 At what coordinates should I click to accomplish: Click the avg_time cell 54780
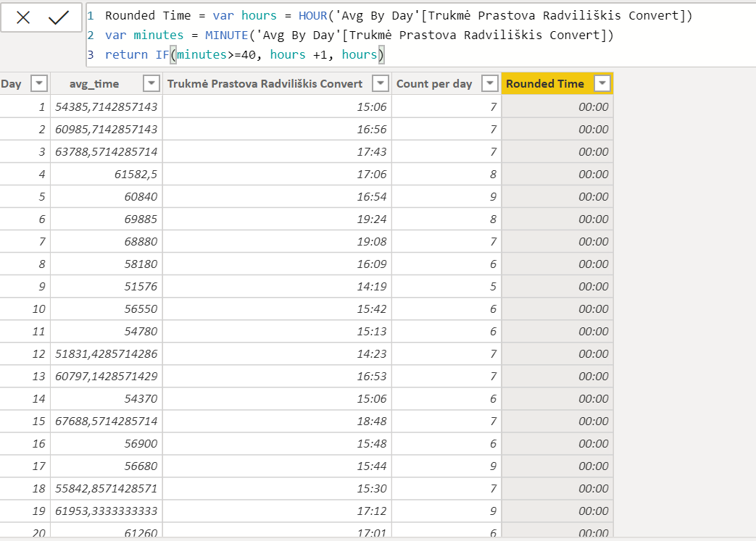[x=107, y=332]
